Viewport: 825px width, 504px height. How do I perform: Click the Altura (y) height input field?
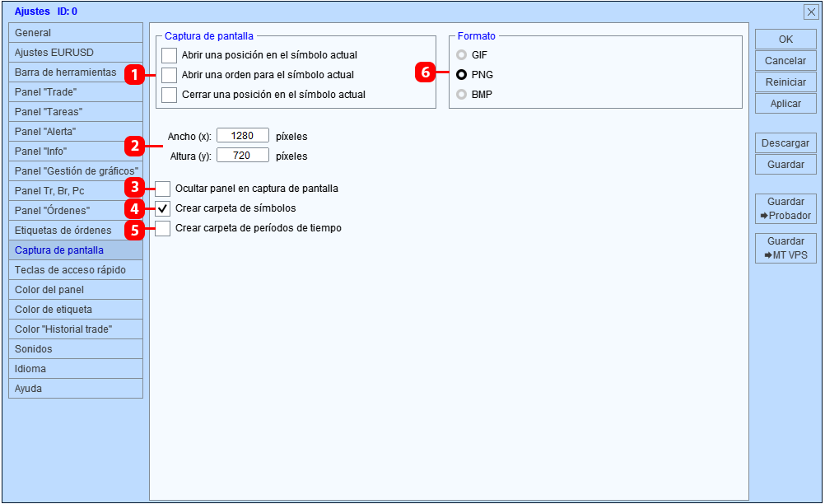pyautogui.click(x=243, y=155)
